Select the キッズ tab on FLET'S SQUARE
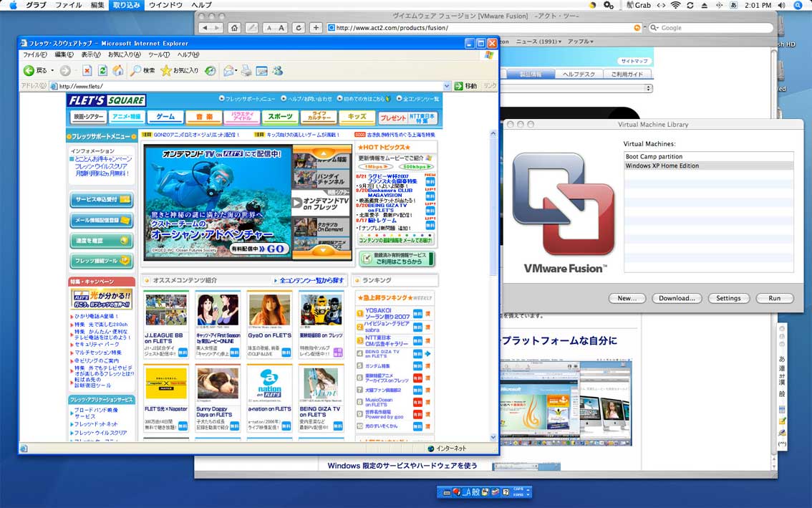Image resolution: width=812 pixels, height=508 pixels. [357, 117]
